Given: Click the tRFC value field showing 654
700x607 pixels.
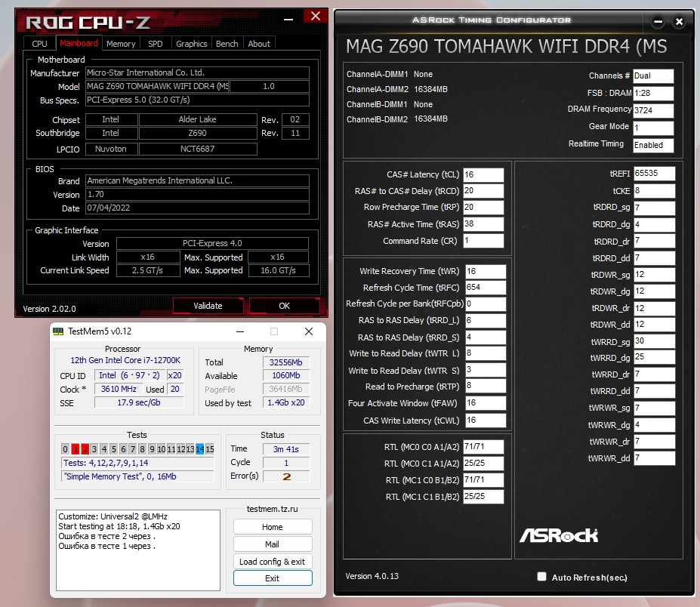Looking at the screenshot, I should [x=486, y=288].
